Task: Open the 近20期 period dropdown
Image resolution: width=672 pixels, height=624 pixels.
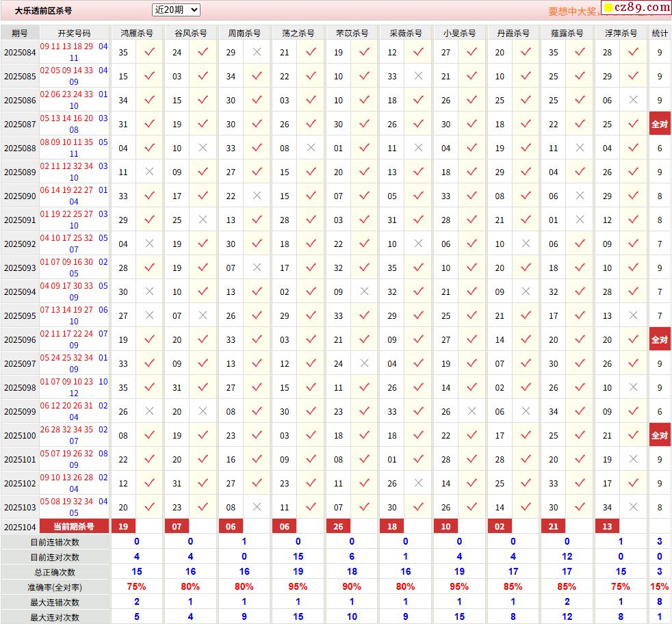Action: [x=176, y=10]
